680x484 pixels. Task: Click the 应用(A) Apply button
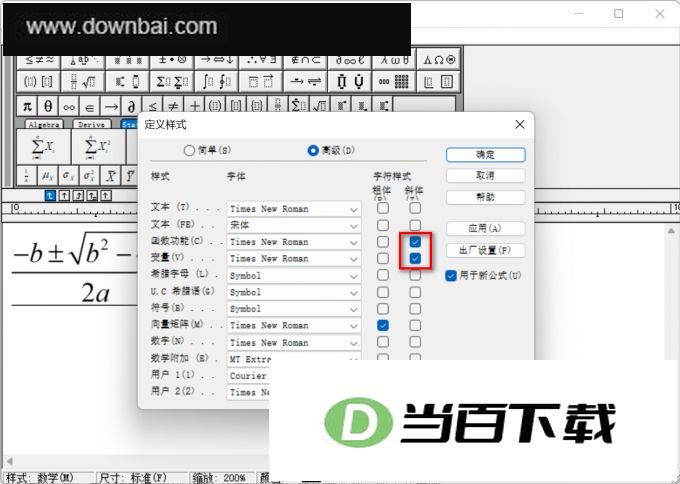485,229
